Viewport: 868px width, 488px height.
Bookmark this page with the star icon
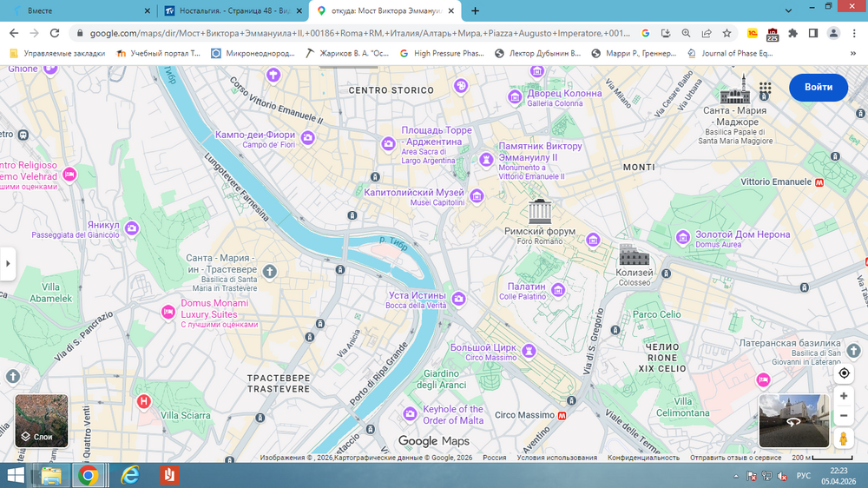point(727,33)
